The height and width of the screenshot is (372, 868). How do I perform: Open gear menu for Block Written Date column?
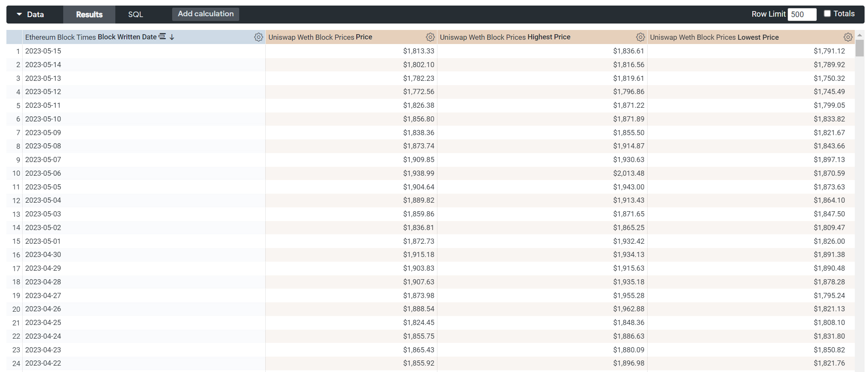258,37
